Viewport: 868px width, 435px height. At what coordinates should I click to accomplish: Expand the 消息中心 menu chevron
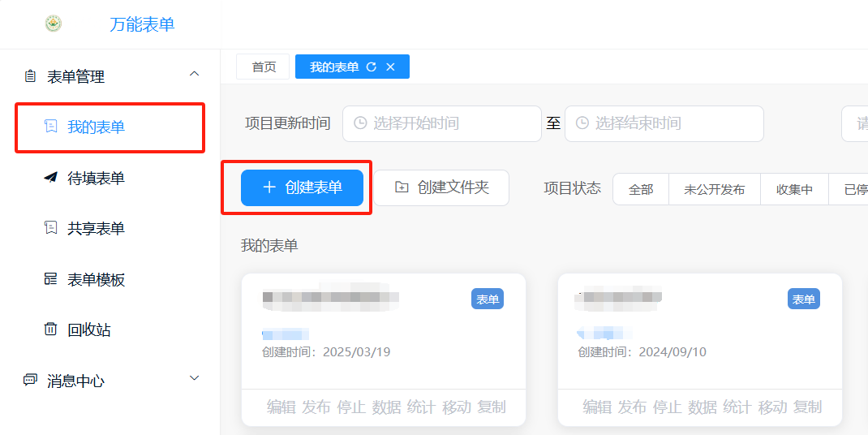point(195,378)
